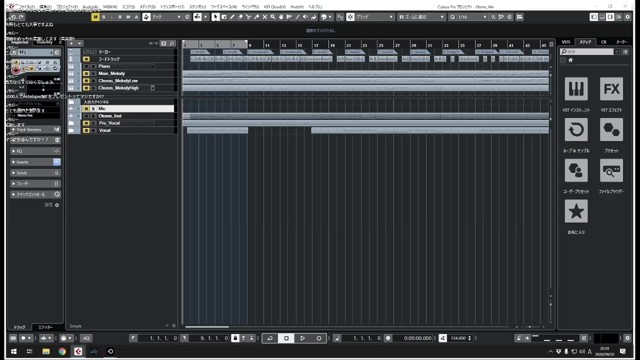Select the Mute tool (X icon)
The width and height of the screenshot is (640, 360).
coord(264,17)
